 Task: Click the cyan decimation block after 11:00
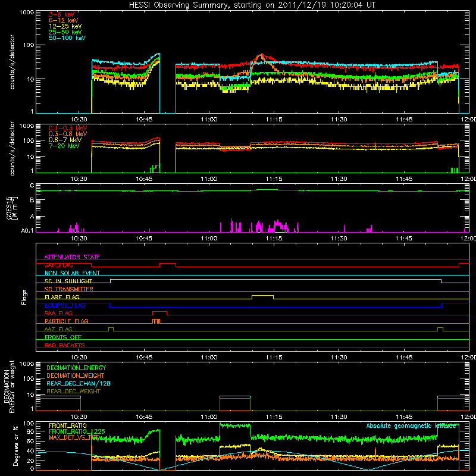[235, 396]
